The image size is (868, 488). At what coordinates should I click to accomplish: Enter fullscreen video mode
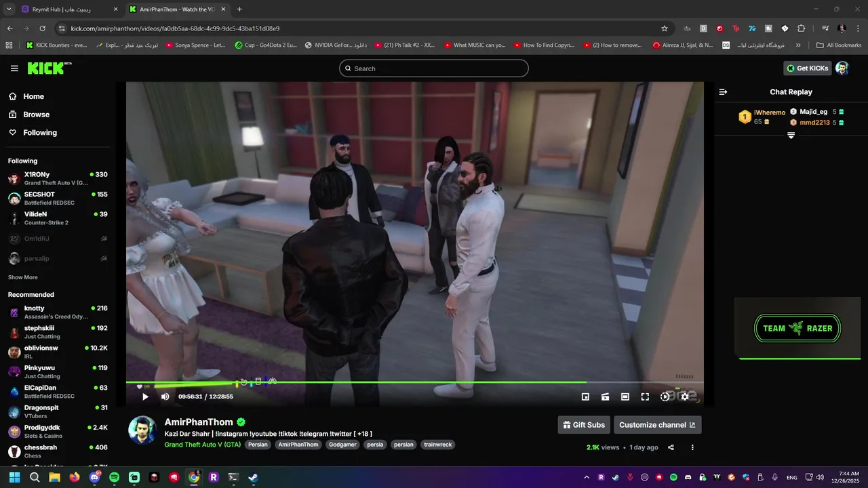point(645,396)
